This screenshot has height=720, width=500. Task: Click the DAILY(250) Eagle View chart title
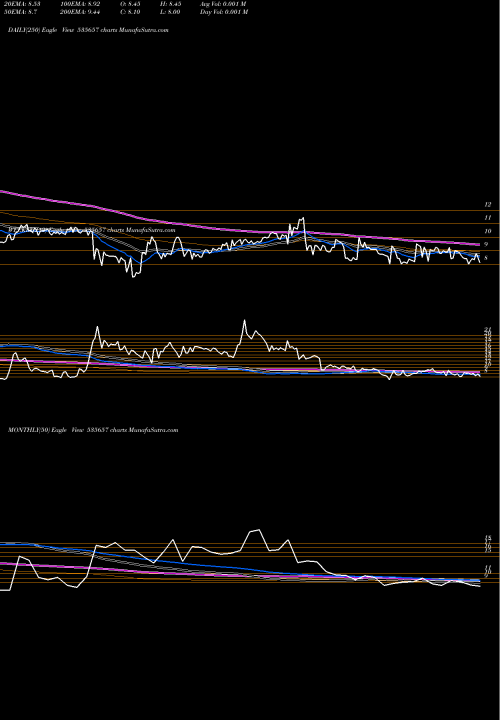pyautogui.click(x=88, y=30)
